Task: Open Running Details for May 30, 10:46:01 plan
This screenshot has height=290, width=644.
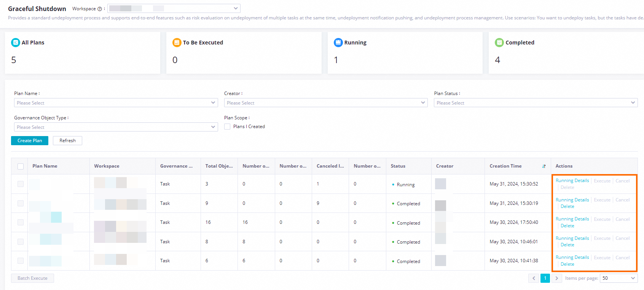Action: coord(572,238)
